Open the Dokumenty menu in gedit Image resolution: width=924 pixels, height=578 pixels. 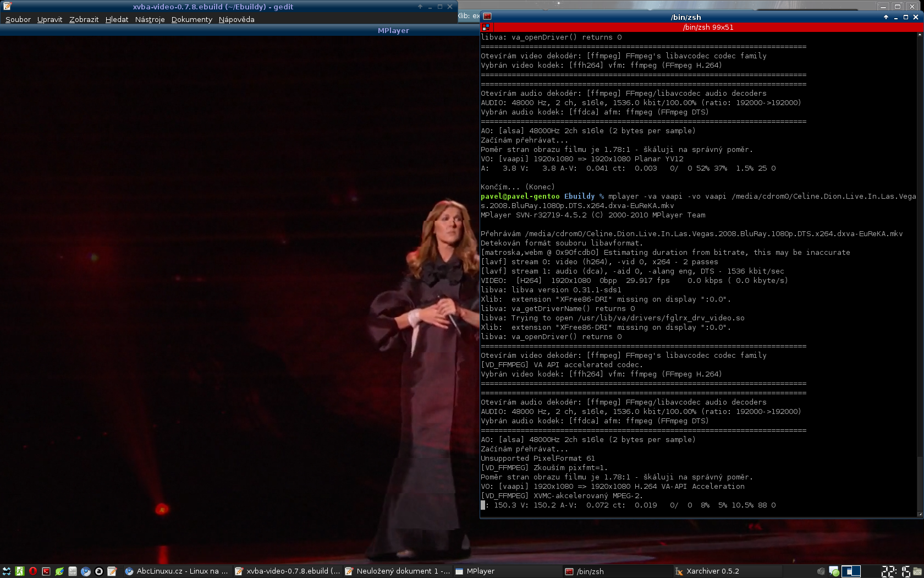pyautogui.click(x=191, y=19)
